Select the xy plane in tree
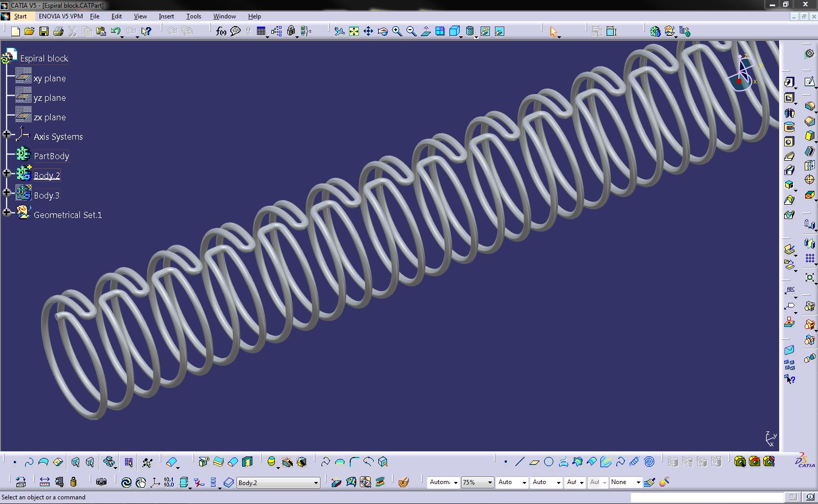 50,78
